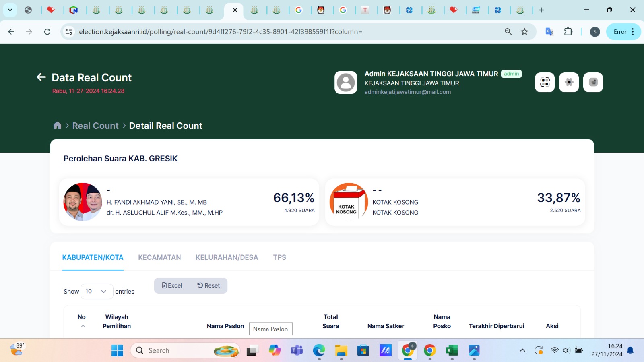The image size is (644, 362).
Task: Open the QR scan icon in header
Action: (x=545, y=82)
